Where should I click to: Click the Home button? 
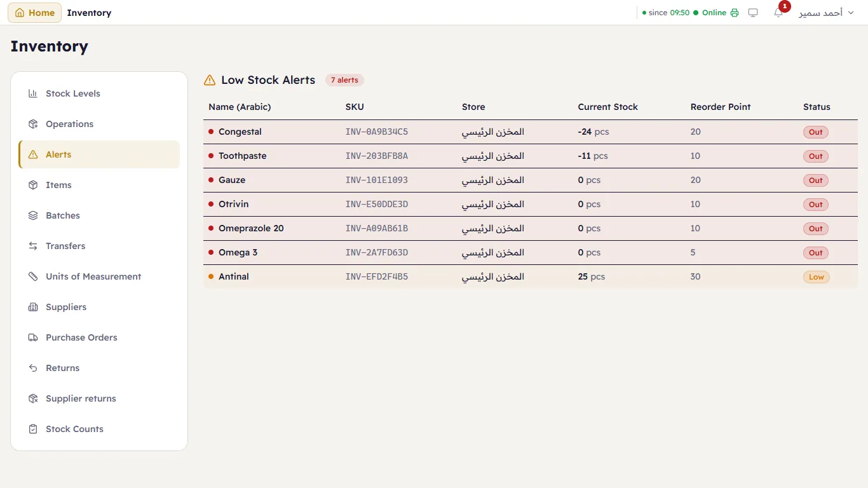point(34,13)
